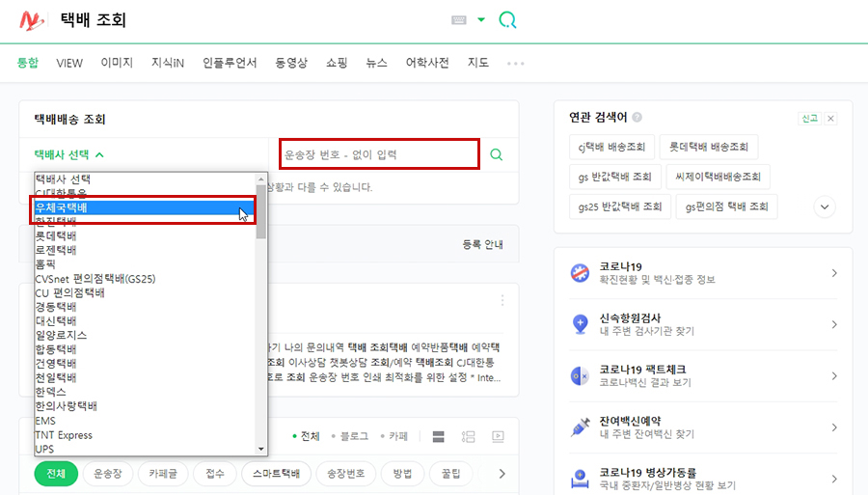Open the 뉴스 tab
The height and width of the screenshot is (495, 868).
pos(376,63)
